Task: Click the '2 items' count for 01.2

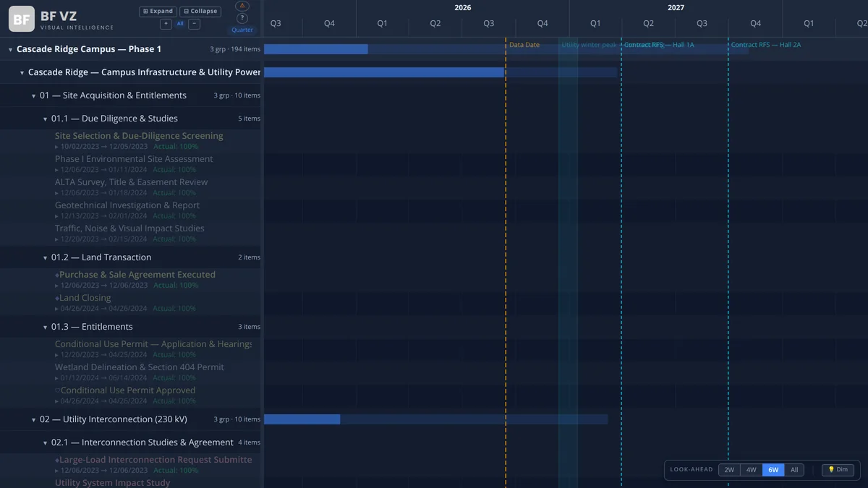Action: (249, 257)
